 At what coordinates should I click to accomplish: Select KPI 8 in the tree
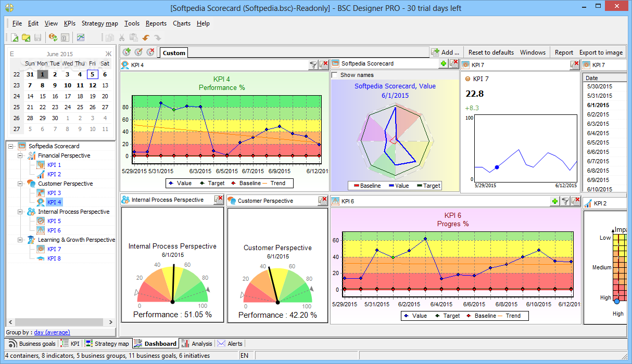click(x=54, y=258)
